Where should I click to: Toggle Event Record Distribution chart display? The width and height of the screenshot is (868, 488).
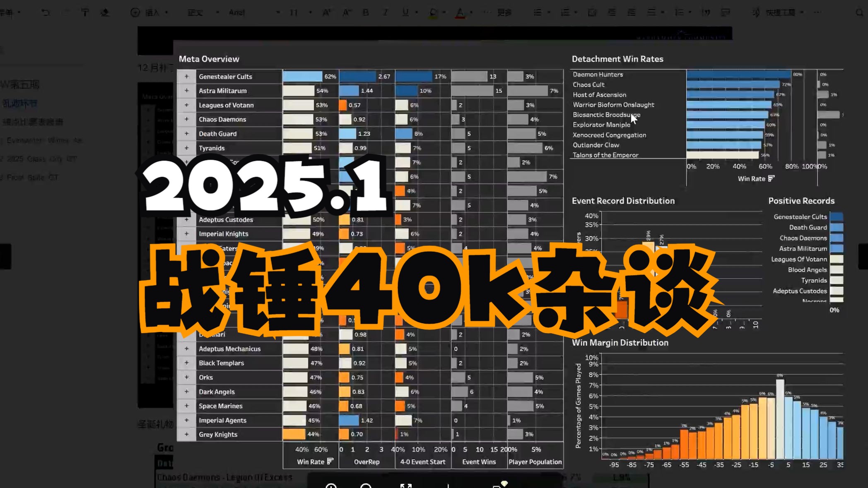point(623,201)
